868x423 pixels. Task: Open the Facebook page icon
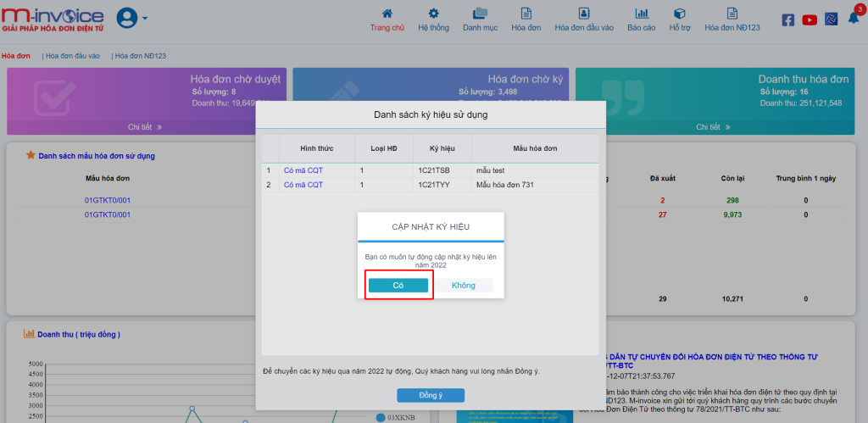click(x=788, y=20)
